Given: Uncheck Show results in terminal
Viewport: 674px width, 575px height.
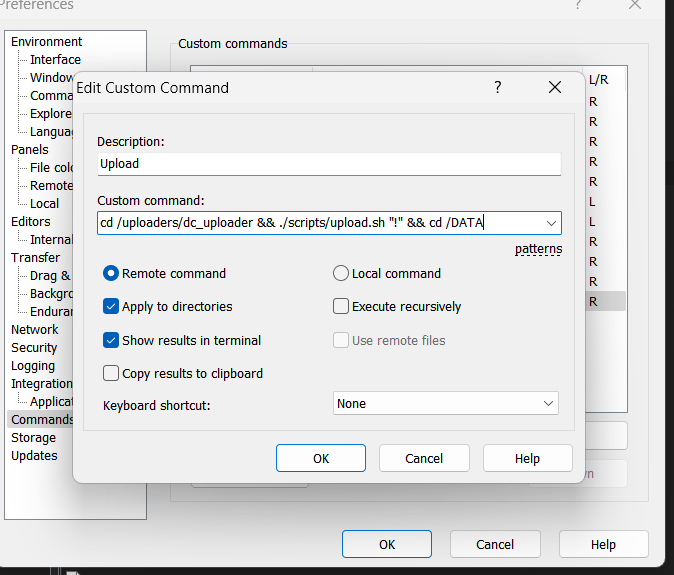Looking at the screenshot, I should click(x=111, y=340).
